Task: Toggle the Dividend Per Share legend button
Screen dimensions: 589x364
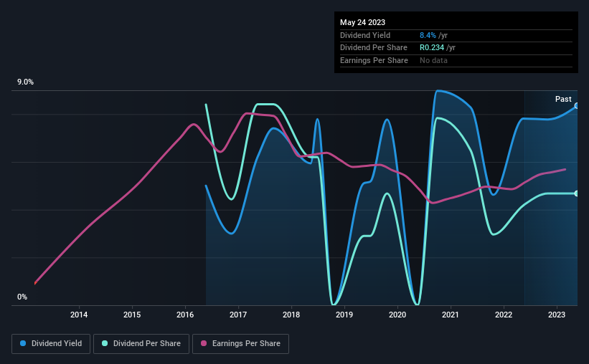Action: pos(141,344)
